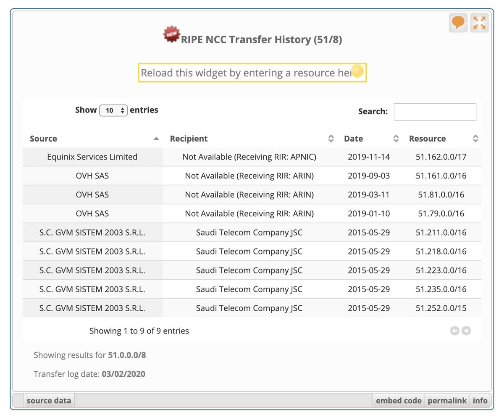Focus the Search input box
Screen dimensions: 504x420
435,112
